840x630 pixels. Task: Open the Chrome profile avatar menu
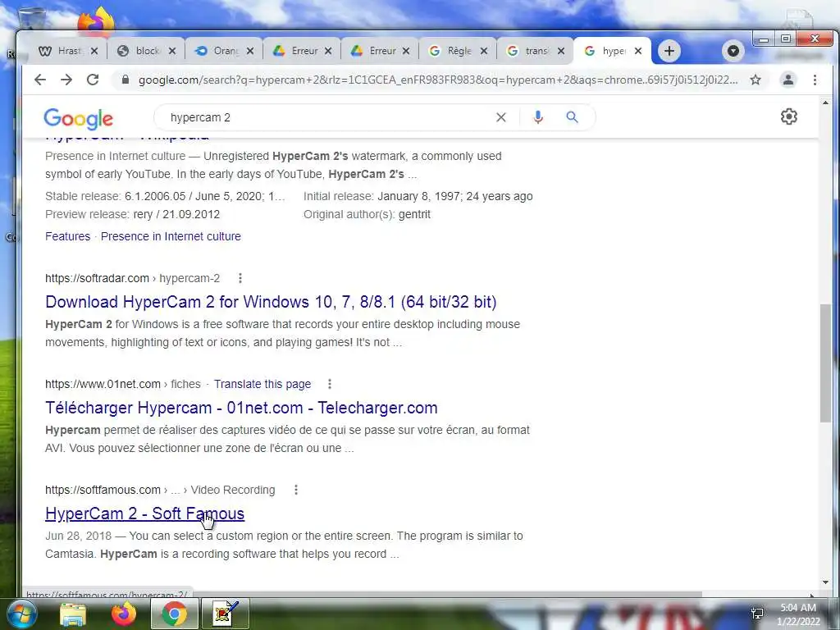pos(788,80)
